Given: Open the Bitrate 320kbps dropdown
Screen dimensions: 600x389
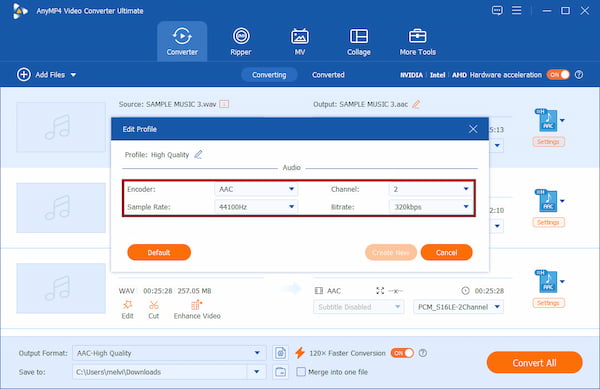Looking at the screenshot, I should [x=430, y=207].
